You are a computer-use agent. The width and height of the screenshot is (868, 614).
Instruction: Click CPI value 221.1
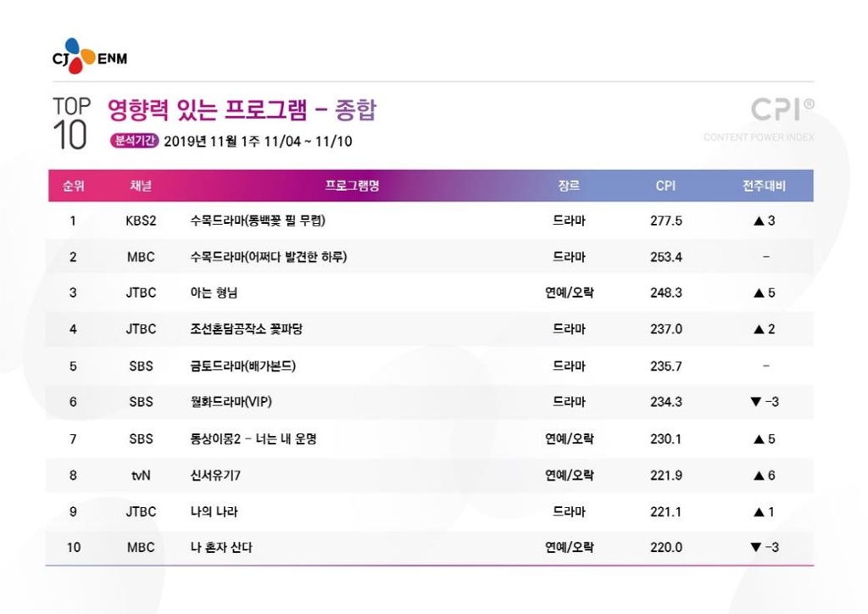coord(666,511)
